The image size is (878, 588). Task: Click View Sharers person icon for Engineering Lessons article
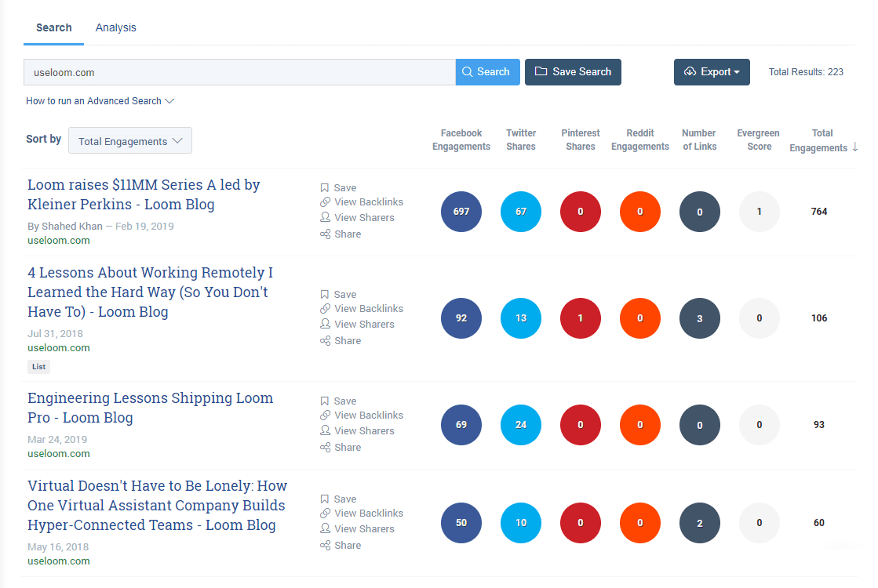(x=325, y=431)
